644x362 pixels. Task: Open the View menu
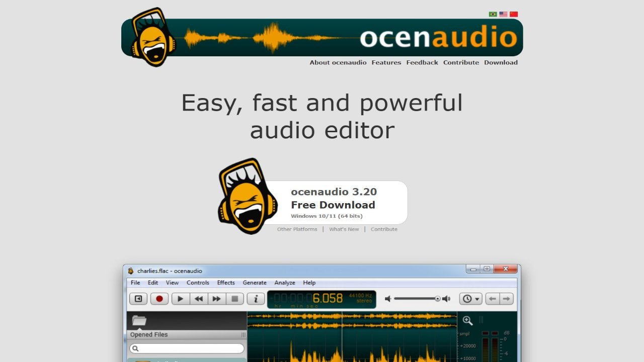172,283
